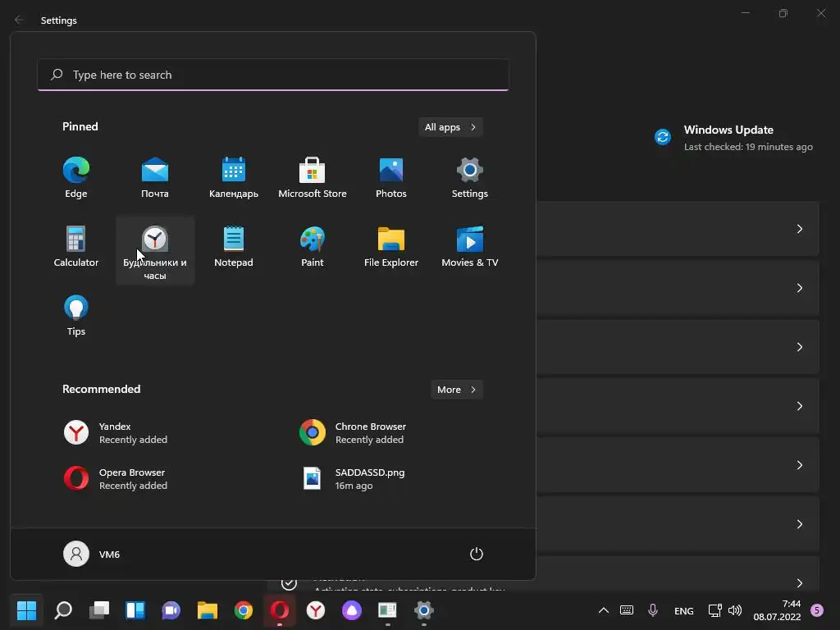
Task: Show More recommended items
Action: click(456, 390)
